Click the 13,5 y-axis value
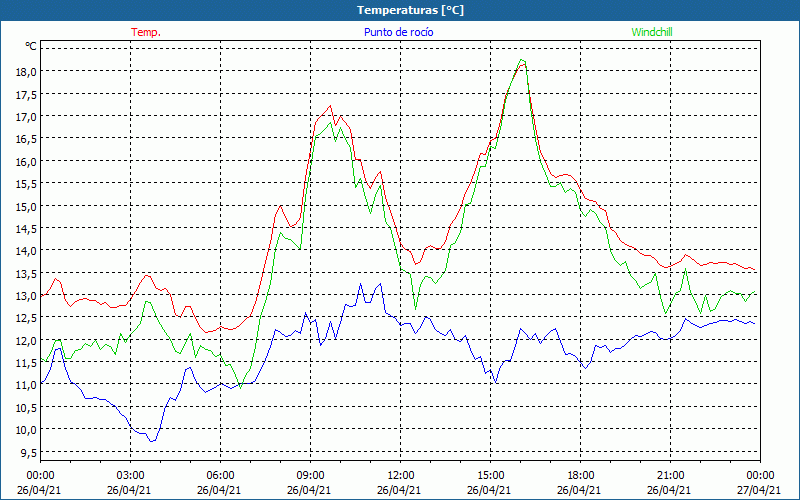 (27, 273)
